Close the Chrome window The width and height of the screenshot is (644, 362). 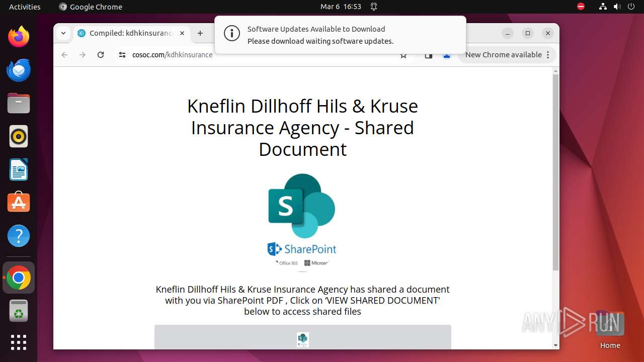click(548, 33)
